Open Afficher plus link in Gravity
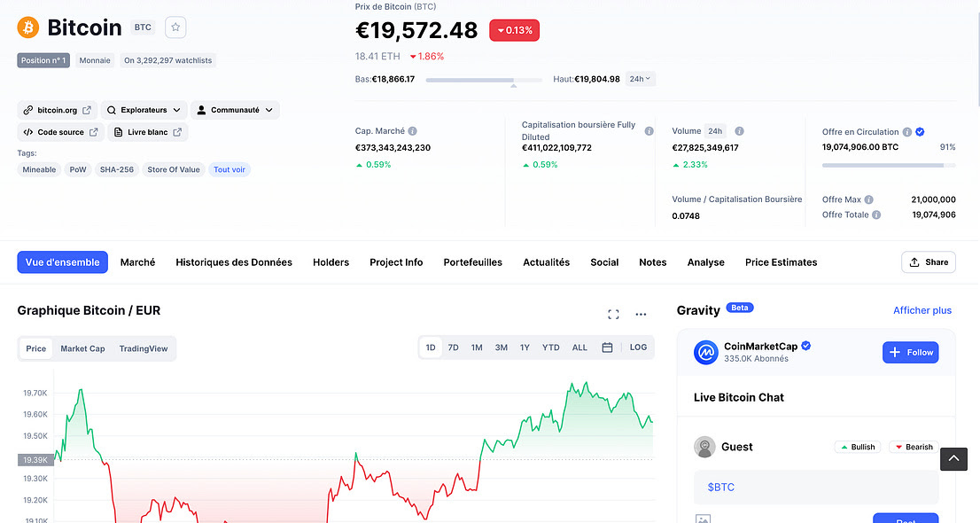 922,310
